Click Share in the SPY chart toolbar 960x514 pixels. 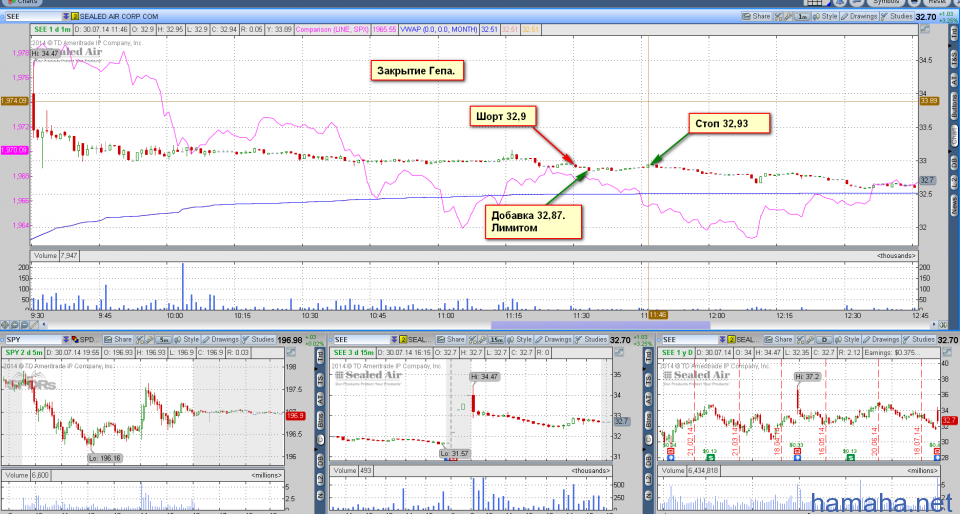118,340
